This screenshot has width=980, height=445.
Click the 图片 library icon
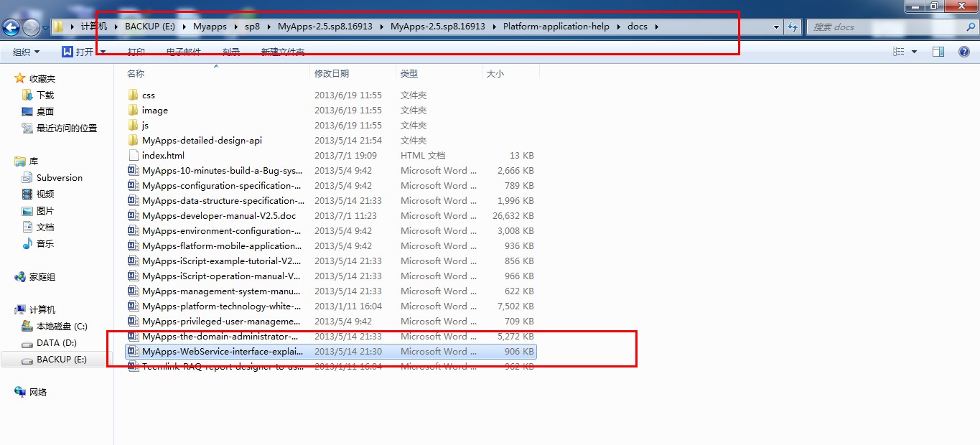28,210
